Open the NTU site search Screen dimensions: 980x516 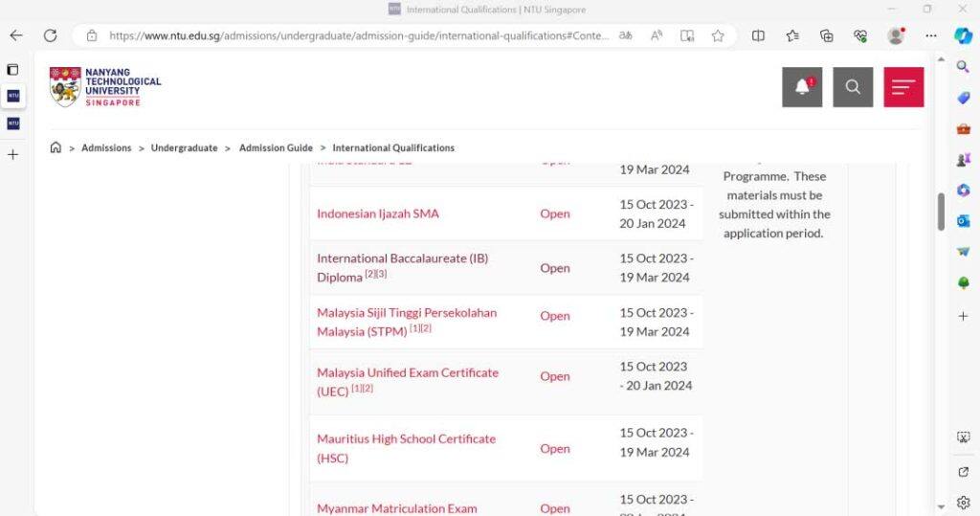pos(853,87)
